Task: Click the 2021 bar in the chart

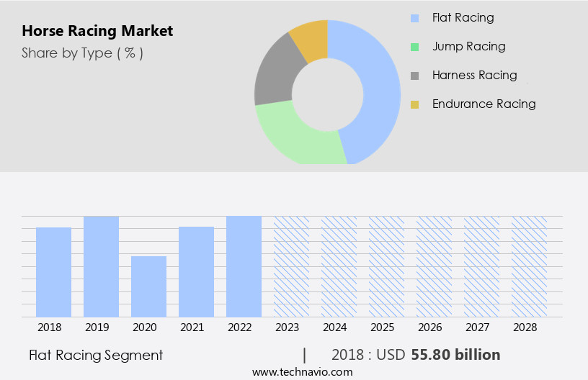Action: [x=196, y=272]
